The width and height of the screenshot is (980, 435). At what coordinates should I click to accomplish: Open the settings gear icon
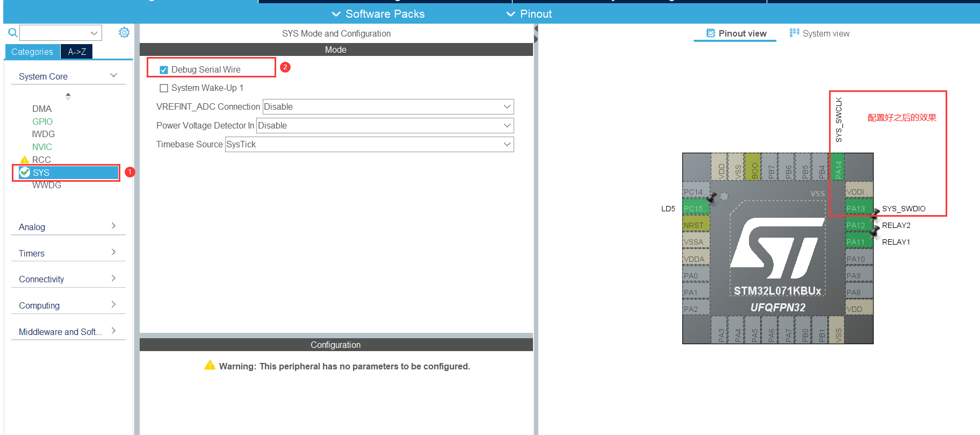(124, 33)
